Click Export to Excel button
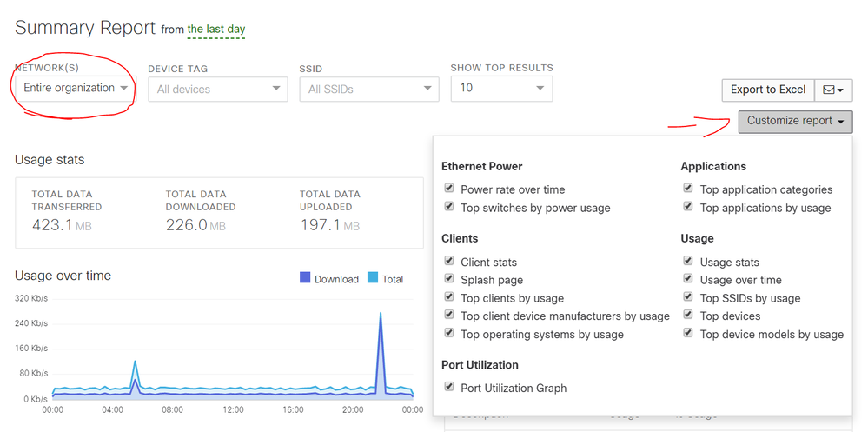Viewport: 868px width, 432px height. [768, 90]
